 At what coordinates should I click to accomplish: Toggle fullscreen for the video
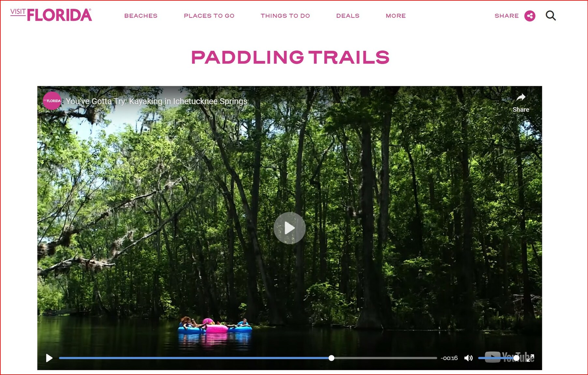tap(531, 358)
